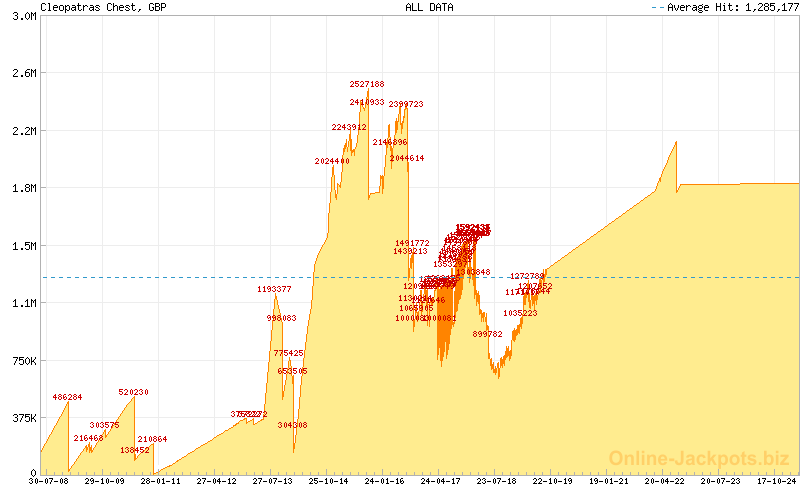Select the 1035223 data label
Viewport: 800px width, 490px height.
tap(520, 313)
